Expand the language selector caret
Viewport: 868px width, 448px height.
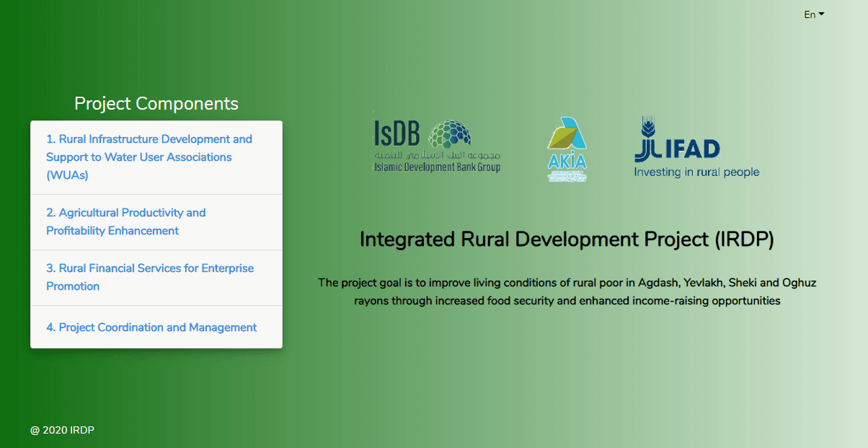(822, 14)
